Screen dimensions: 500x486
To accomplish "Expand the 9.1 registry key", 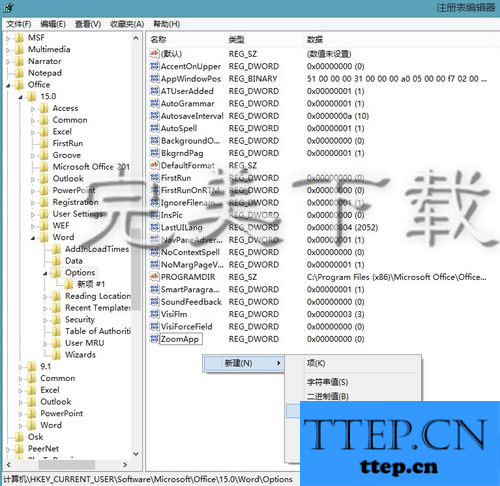I will pos(21,367).
